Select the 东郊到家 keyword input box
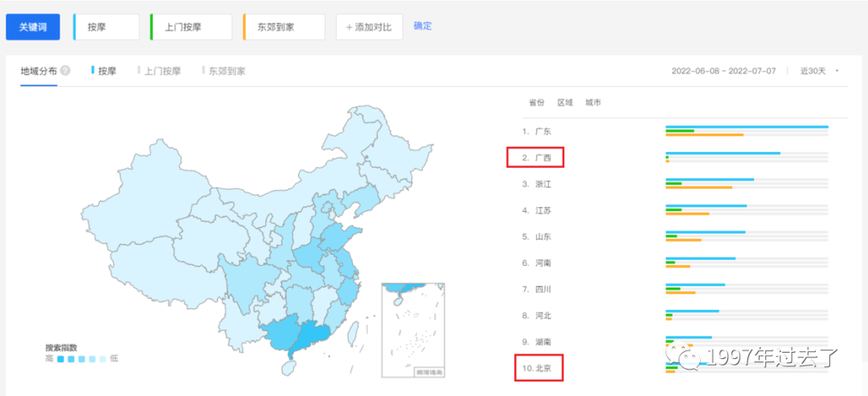 284,27
